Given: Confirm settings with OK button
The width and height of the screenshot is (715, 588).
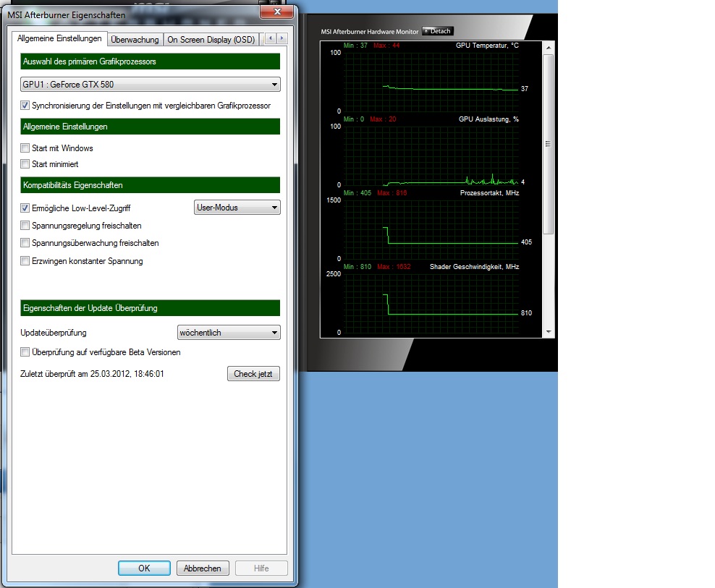Looking at the screenshot, I should (x=144, y=568).
